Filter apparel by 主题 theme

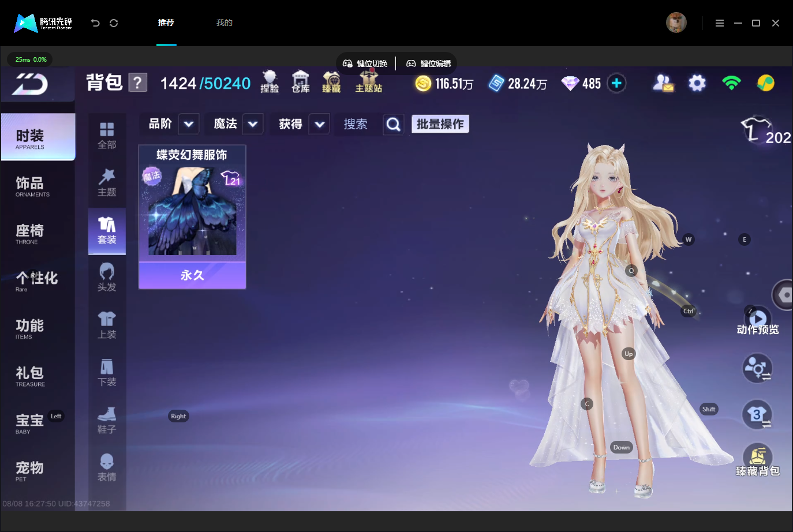107,183
